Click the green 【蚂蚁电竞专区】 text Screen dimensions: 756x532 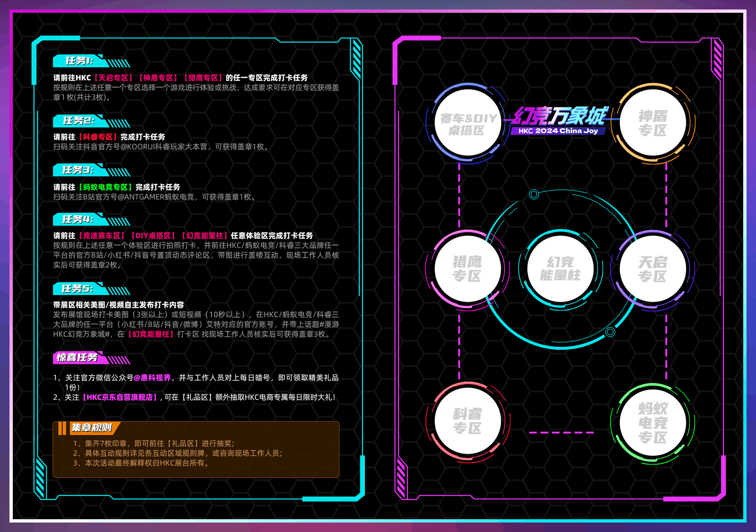coord(105,187)
